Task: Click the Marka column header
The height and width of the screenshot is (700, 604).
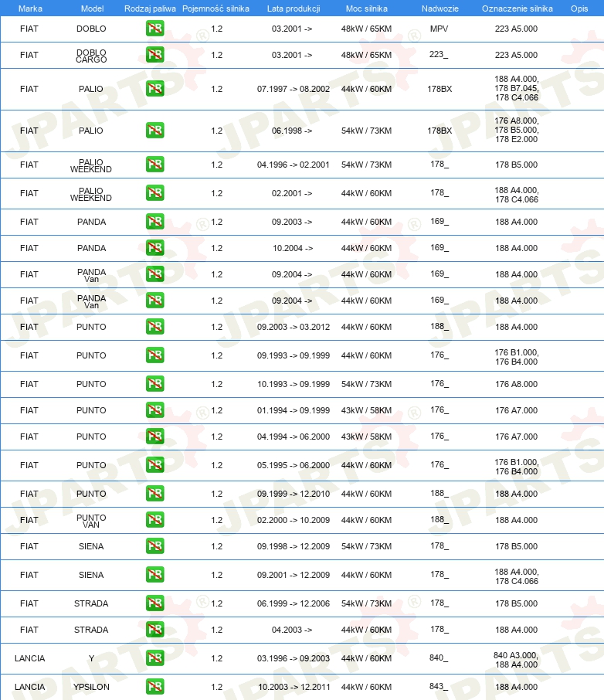Action: pyautogui.click(x=30, y=8)
